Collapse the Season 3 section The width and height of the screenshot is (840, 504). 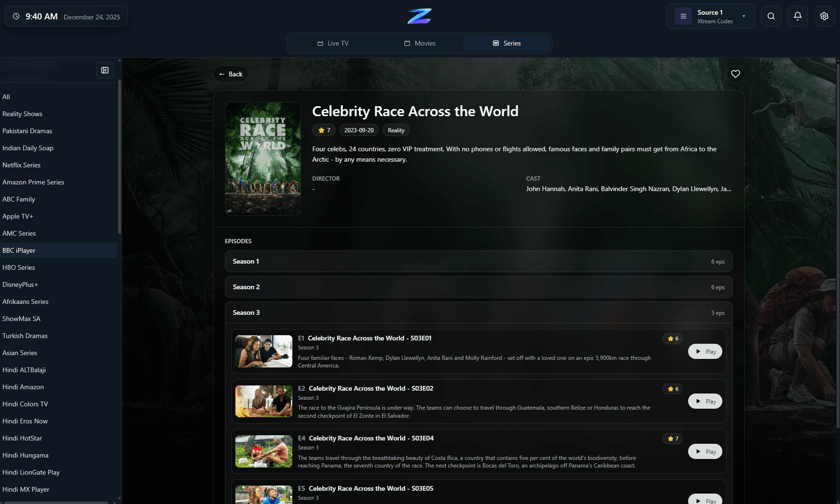478,312
